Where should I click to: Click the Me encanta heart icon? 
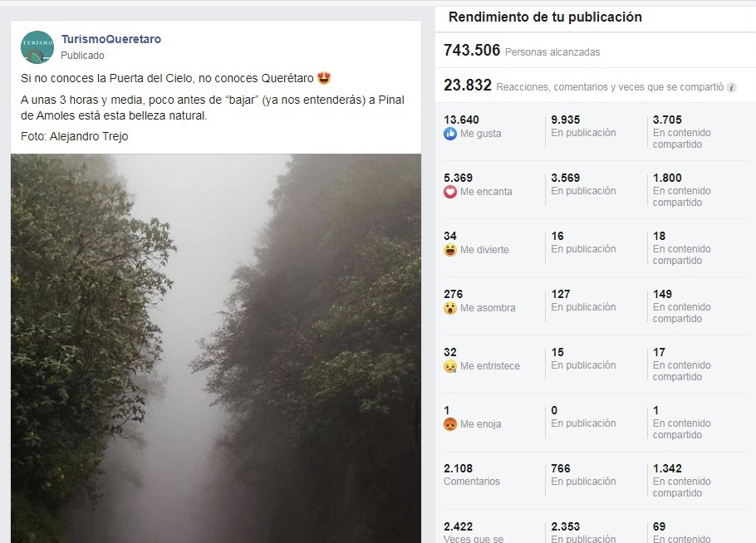click(x=449, y=192)
